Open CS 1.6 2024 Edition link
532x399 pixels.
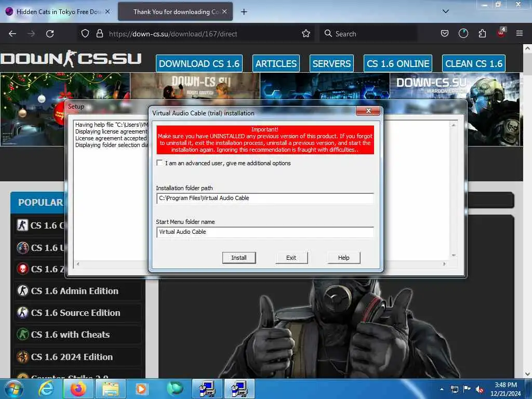tap(72, 357)
